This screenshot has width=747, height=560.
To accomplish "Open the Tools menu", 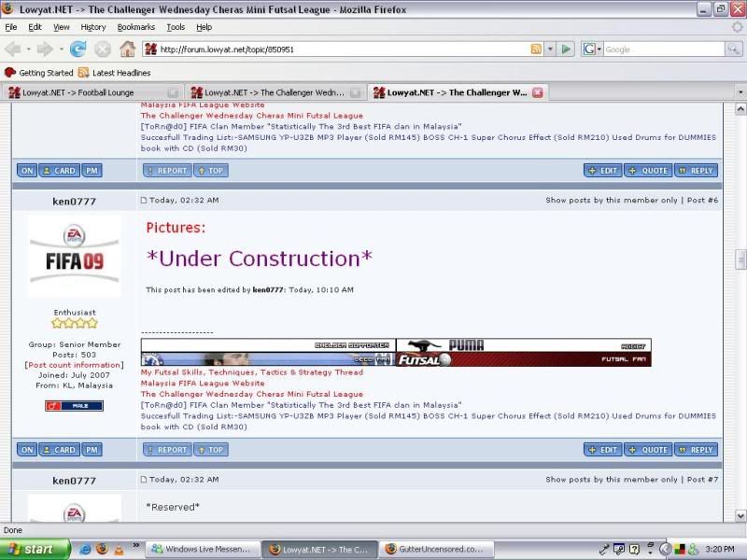I will [176, 27].
